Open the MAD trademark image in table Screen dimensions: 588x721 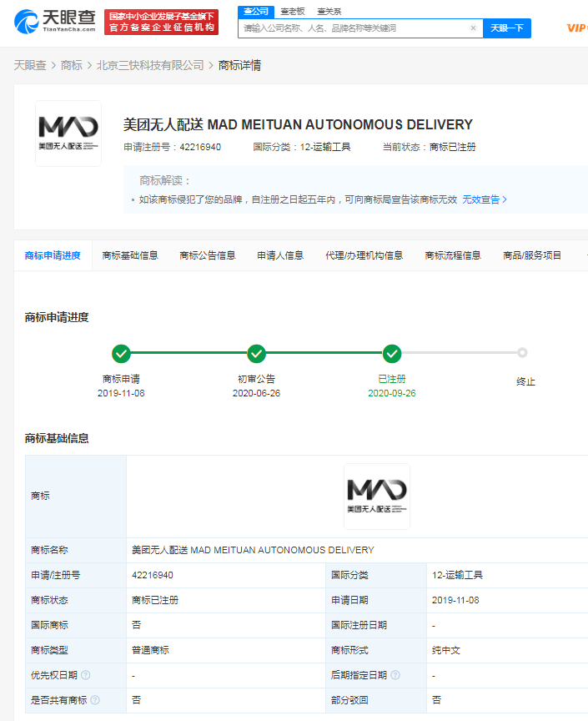376,496
